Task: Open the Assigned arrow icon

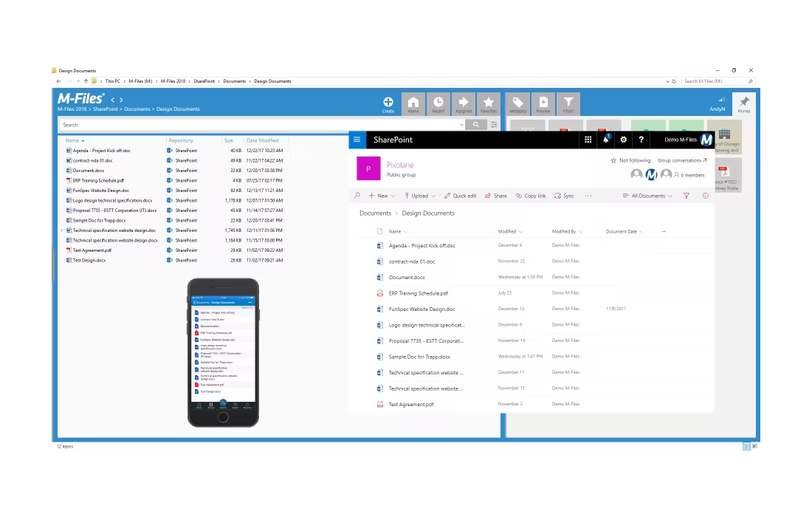Action: pyautogui.click(x=464, y=104)
